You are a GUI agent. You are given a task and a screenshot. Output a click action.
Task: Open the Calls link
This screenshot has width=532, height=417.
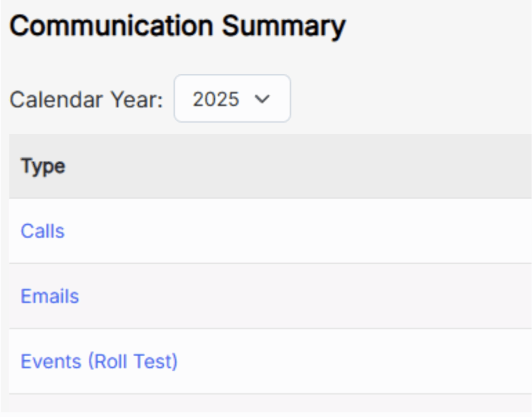(x=43, y=231)
